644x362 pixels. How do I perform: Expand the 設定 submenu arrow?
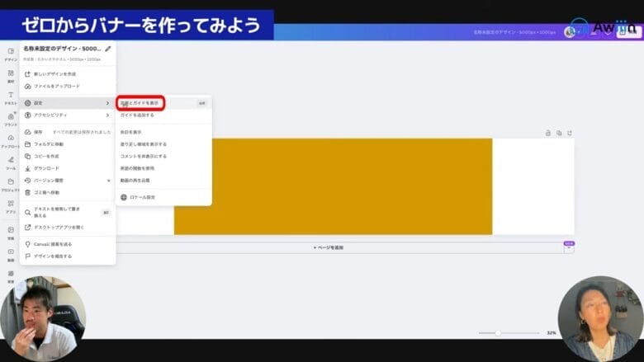pyautogui.click(x=107, y=103)
